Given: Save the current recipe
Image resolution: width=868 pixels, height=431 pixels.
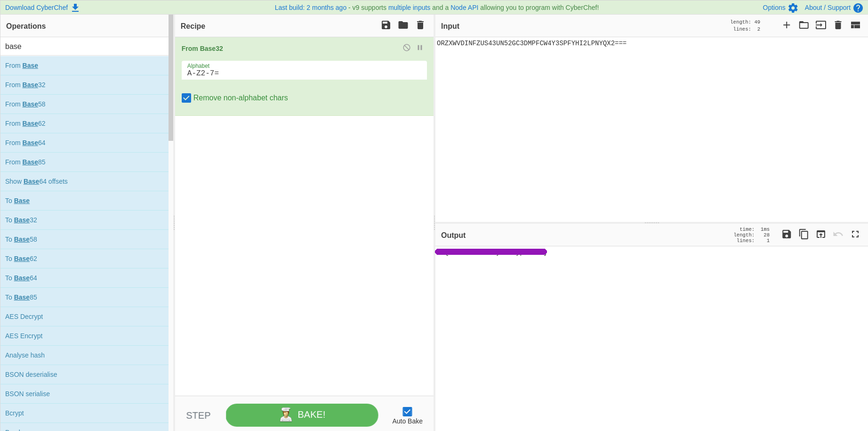Looking at the screenshot, I should (x=386, y=25).
